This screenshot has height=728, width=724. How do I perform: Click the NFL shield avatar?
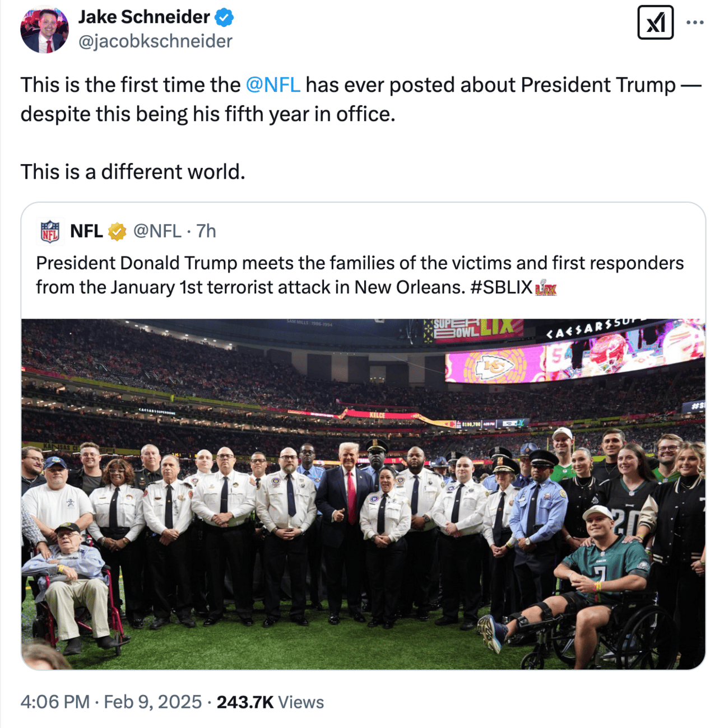point(50,231)
